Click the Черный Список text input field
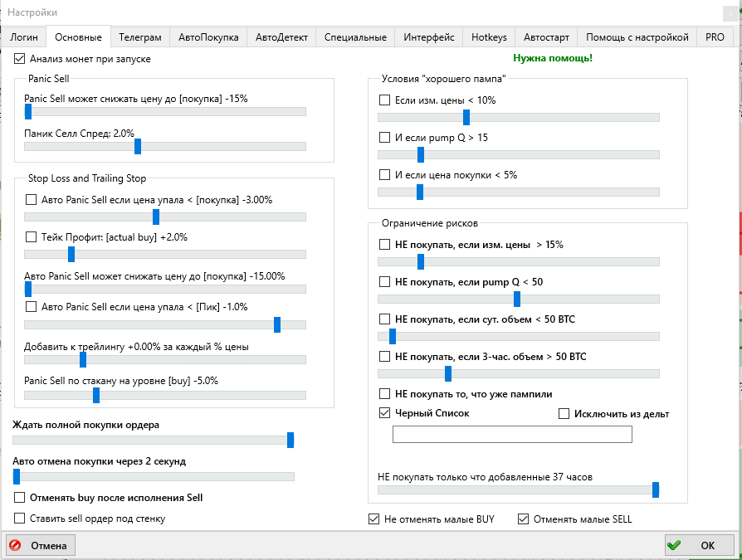The image size is (742, 560). tap(512, 435)
